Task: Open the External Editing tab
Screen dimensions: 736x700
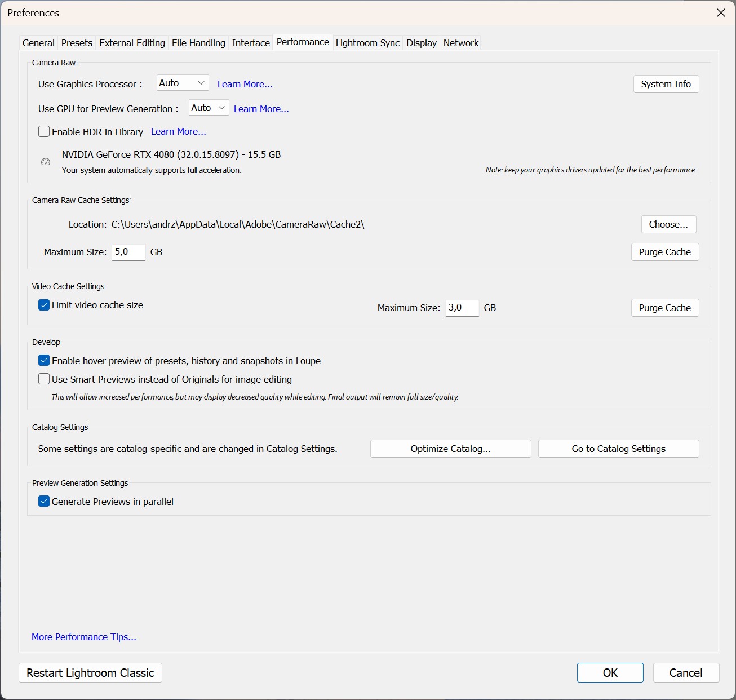Action: pyautogui.click(x=132, y=43)
